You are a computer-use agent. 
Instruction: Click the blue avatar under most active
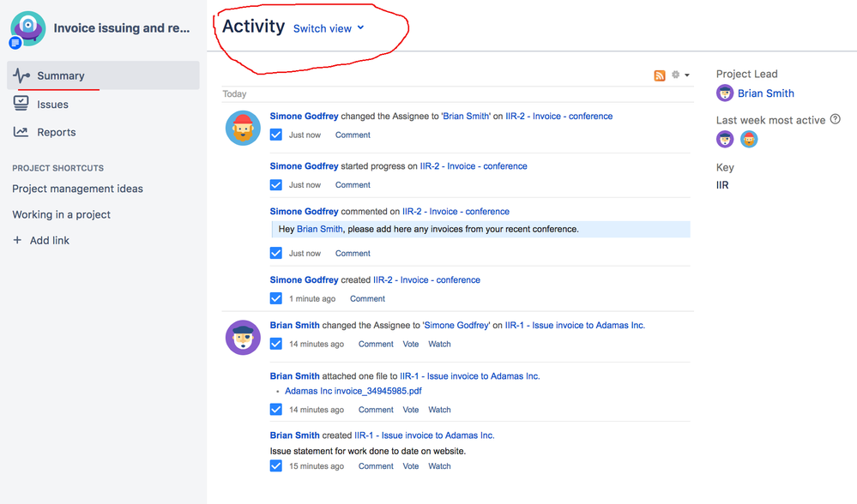point(749,139)
